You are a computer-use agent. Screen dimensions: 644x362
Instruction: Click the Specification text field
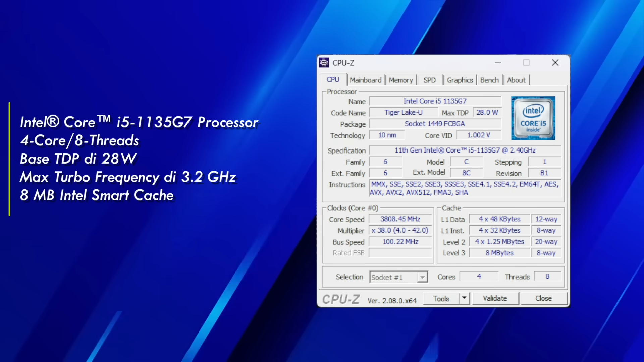(465, 150)
